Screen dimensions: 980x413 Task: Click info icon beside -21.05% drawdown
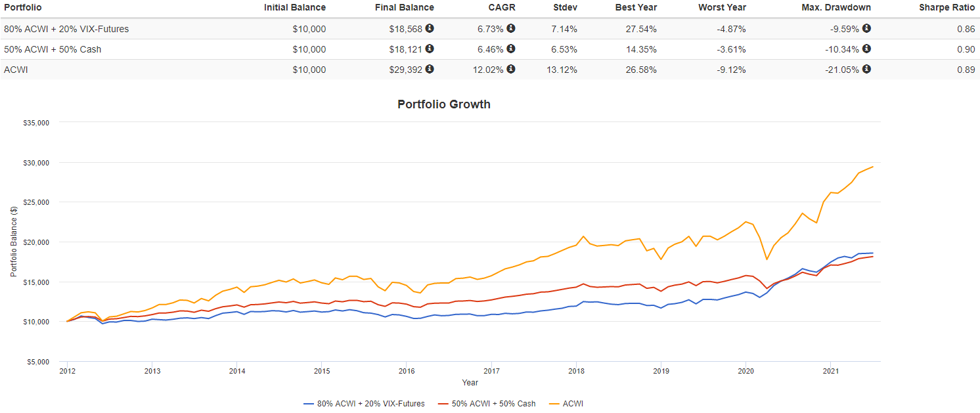coord(866,69)
